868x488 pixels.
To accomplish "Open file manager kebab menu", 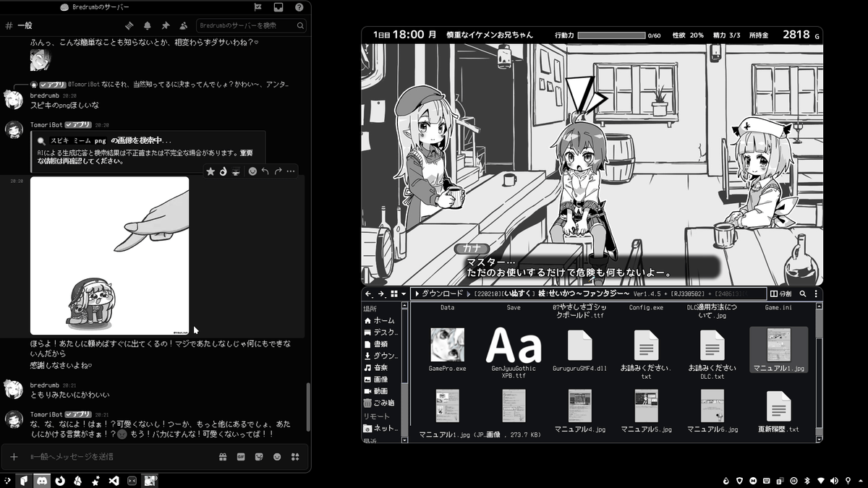I will 816,294.
